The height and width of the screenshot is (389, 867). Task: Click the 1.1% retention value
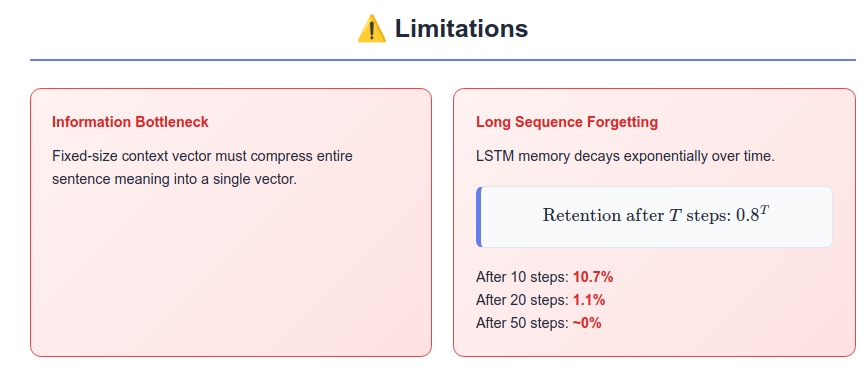pos(589,300)
